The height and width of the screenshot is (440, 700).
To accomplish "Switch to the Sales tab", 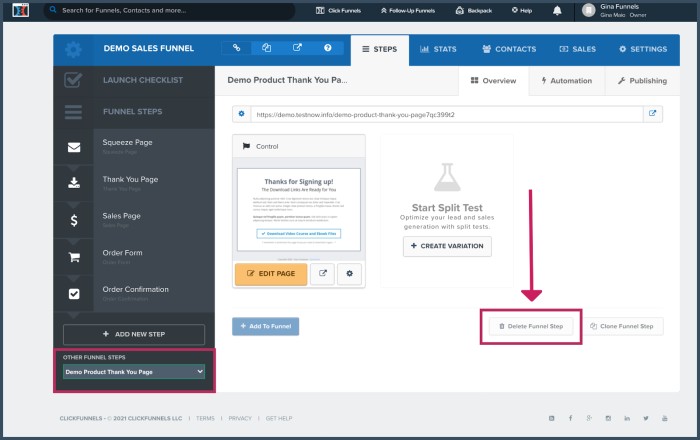I will coord(577,49).
